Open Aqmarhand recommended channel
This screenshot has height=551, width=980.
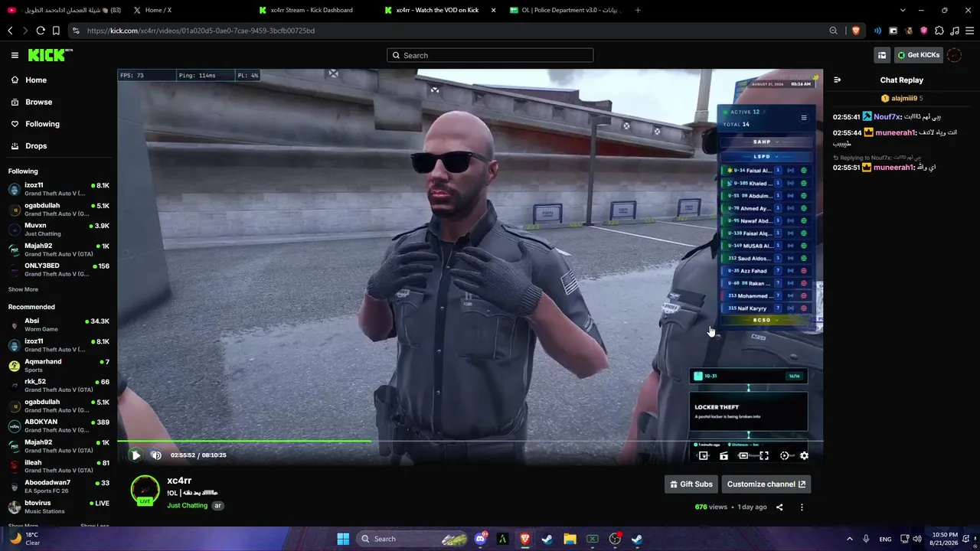pos(59,365)
